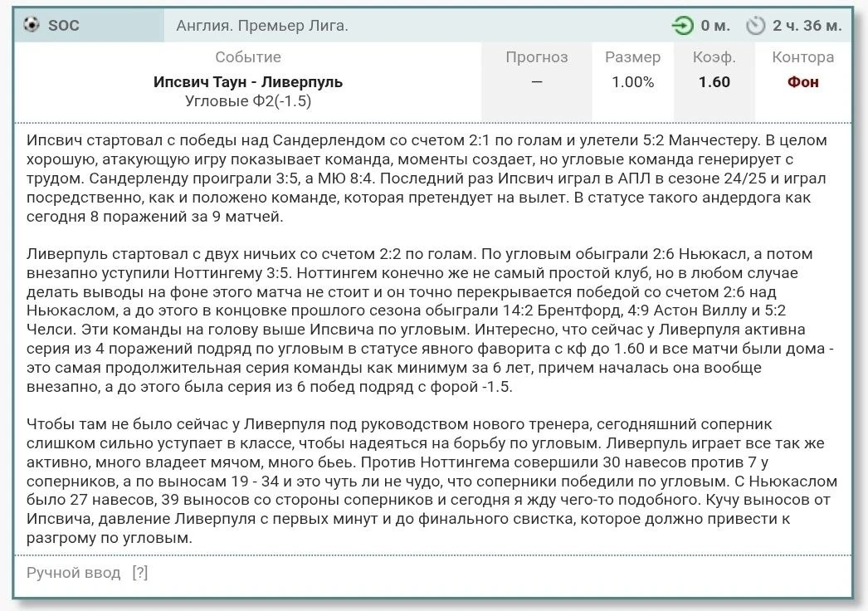Click the green arrow time-since-posting icon
Screen dimensions: 868x611
(682, 26)
